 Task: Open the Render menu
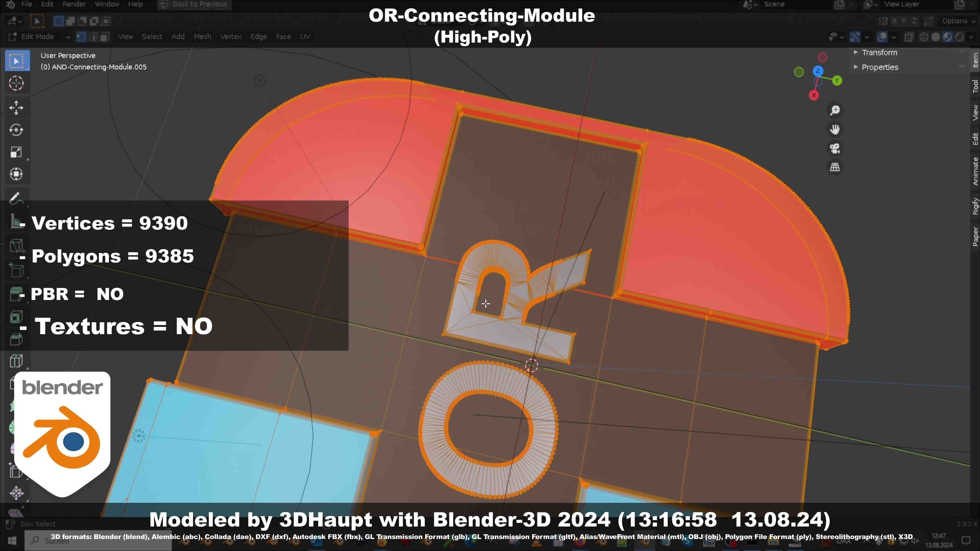[74, 4]
